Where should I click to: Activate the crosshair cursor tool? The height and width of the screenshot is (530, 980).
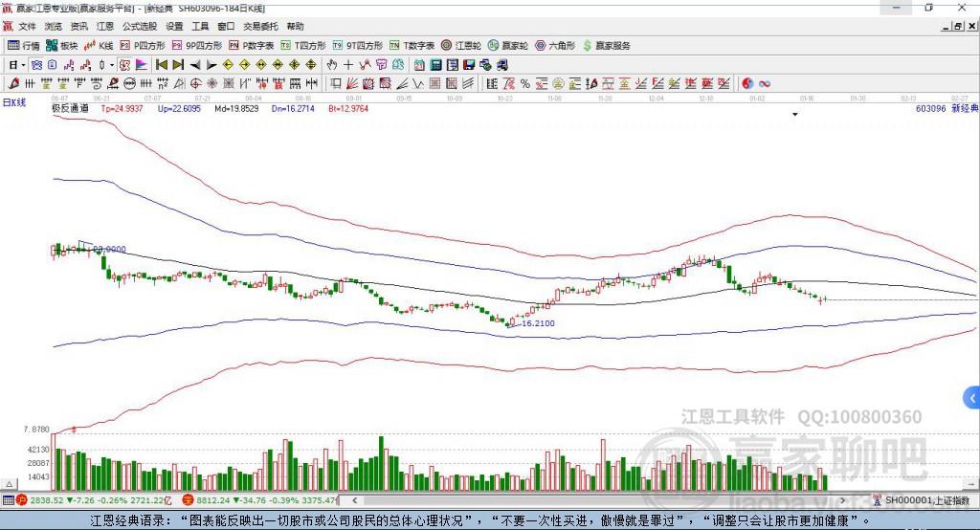click(x=348, y=64)
